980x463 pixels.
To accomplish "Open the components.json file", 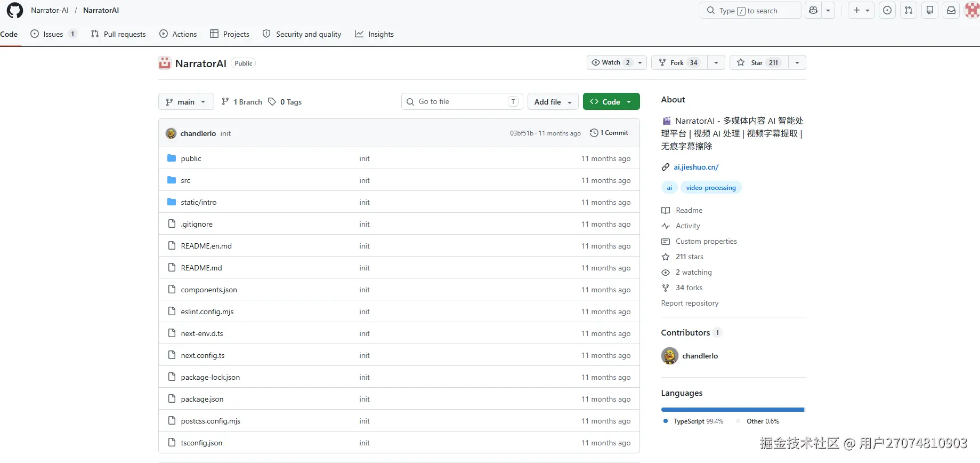I will (209, 290).
